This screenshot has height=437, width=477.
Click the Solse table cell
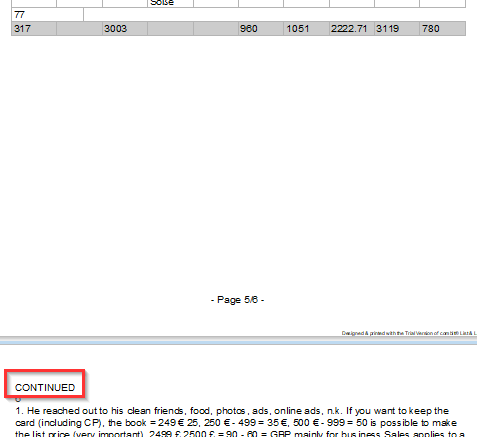tap(170, 3)
